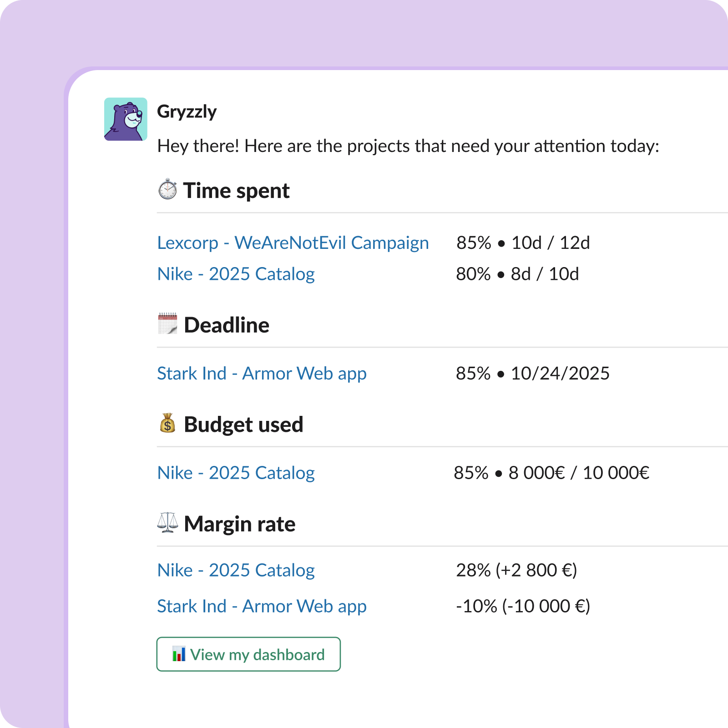Click the bar chart icon in dashboard button
728x728 pixels.
coord(179,654)
